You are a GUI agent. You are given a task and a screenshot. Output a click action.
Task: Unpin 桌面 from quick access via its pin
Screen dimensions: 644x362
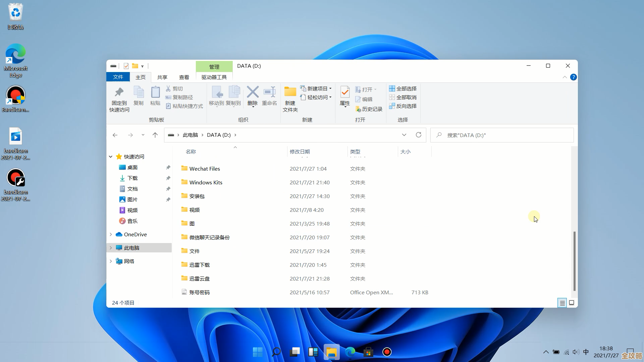pyautogui.click(x=168, y=167)
